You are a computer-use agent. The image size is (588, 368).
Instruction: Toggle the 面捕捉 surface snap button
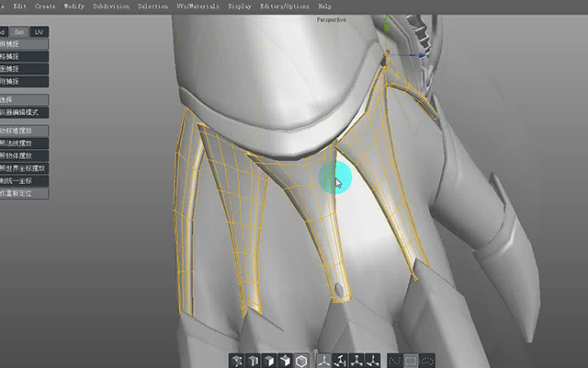(x=24, y=69)
